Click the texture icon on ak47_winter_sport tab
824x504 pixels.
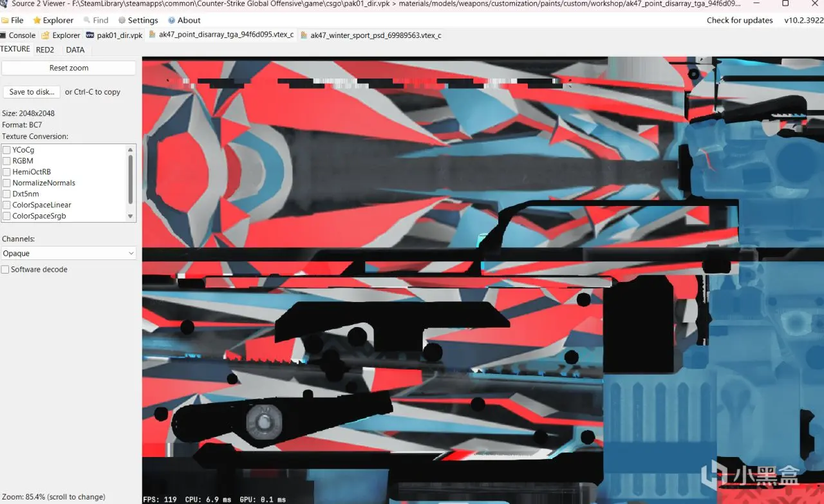point(304,35)
